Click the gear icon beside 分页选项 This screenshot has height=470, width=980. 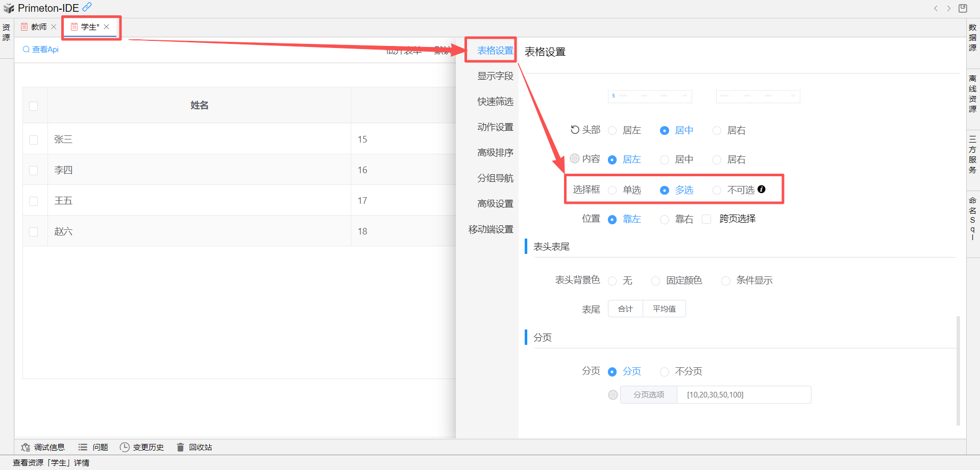[613, 395]
